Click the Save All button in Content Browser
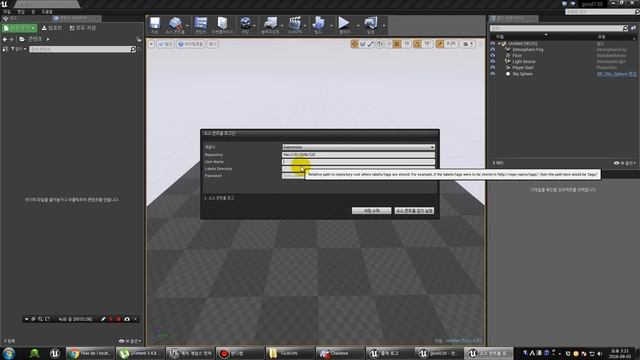This screenshot has width=640, height=360. click(x=82, y=28)
